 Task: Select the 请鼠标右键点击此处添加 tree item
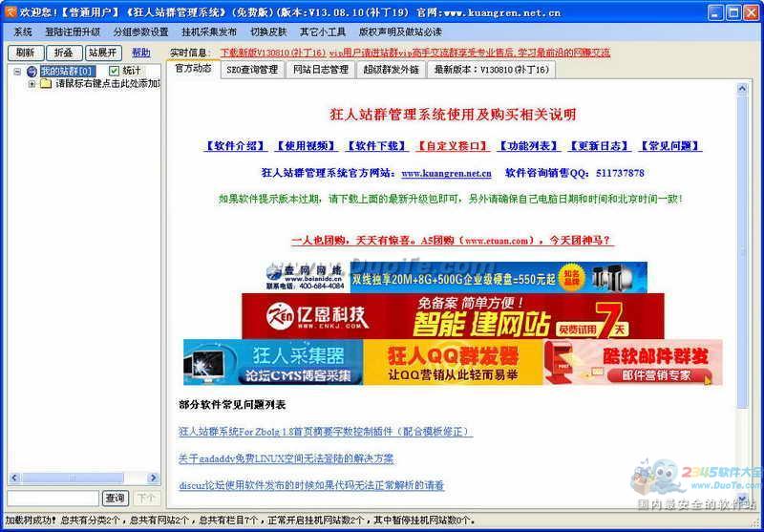pos(107,84)
